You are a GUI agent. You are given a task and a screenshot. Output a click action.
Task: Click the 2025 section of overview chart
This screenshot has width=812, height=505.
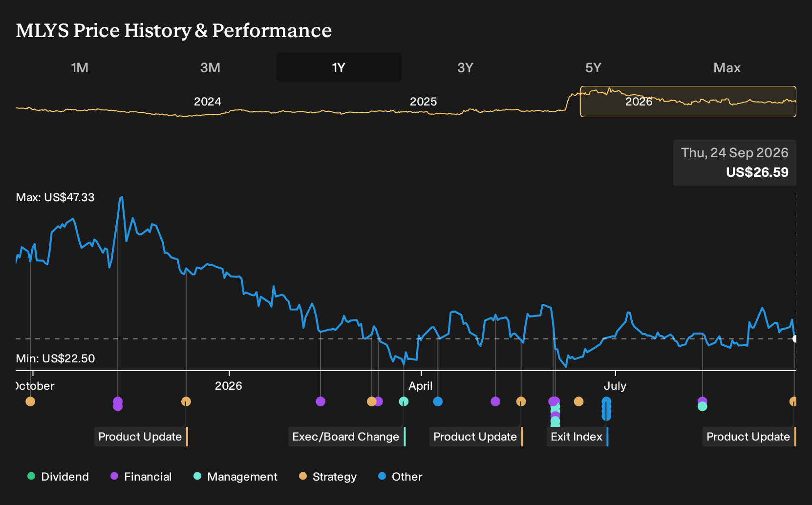423,102
